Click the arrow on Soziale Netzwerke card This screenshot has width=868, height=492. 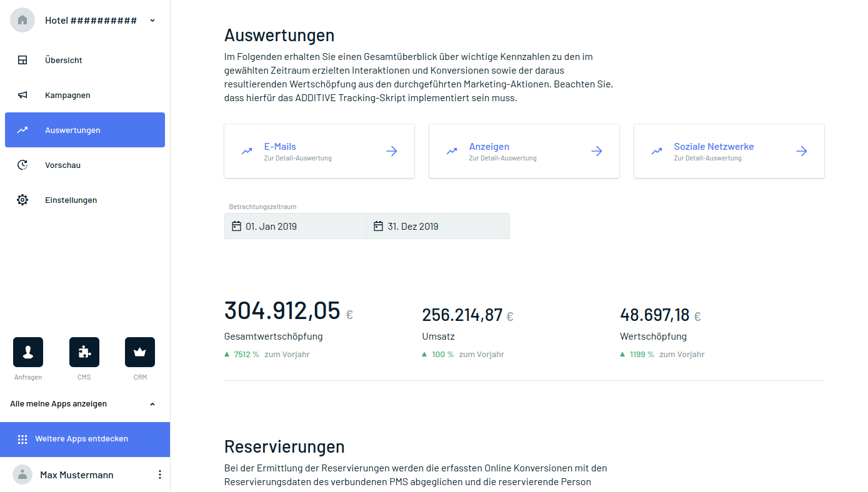point(802,151)
